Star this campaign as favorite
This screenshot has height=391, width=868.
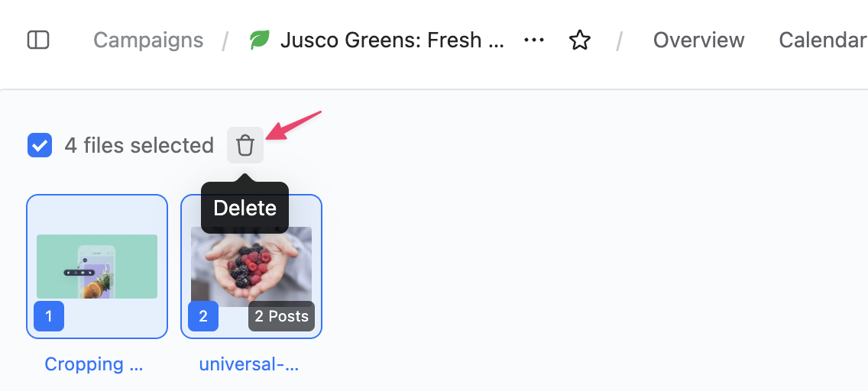(580, 40)
